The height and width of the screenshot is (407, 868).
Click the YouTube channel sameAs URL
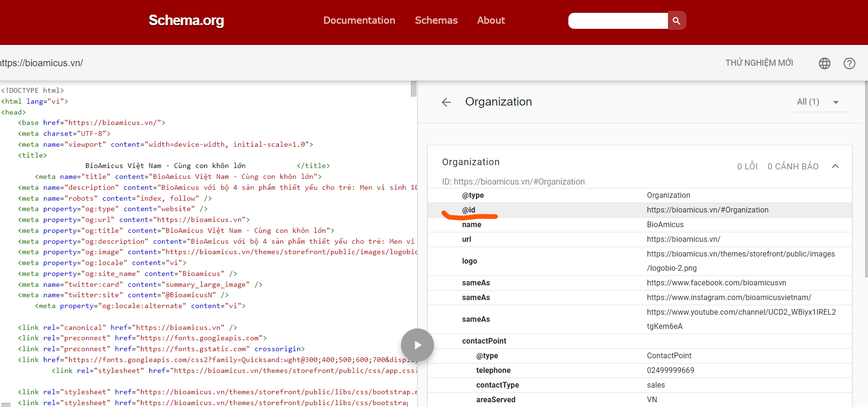coord(741,319)
